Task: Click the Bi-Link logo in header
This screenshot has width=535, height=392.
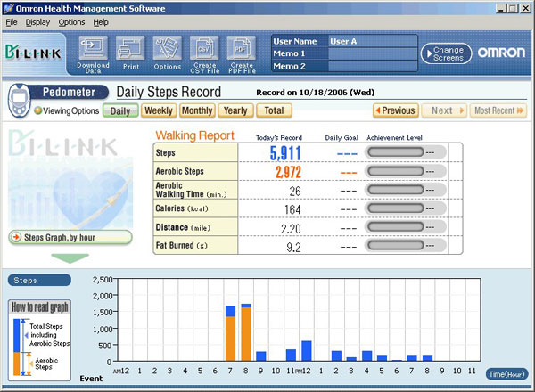Action: pyautogui.click(x=33, y=53)
